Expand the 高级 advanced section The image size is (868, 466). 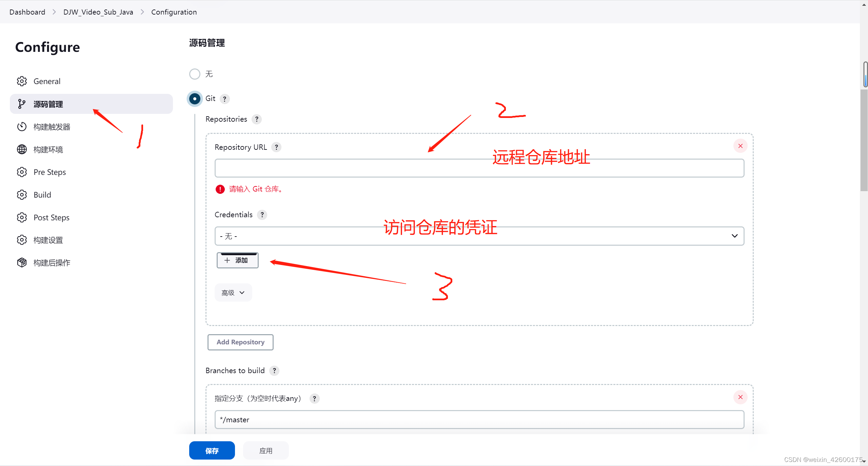(233, 293)
